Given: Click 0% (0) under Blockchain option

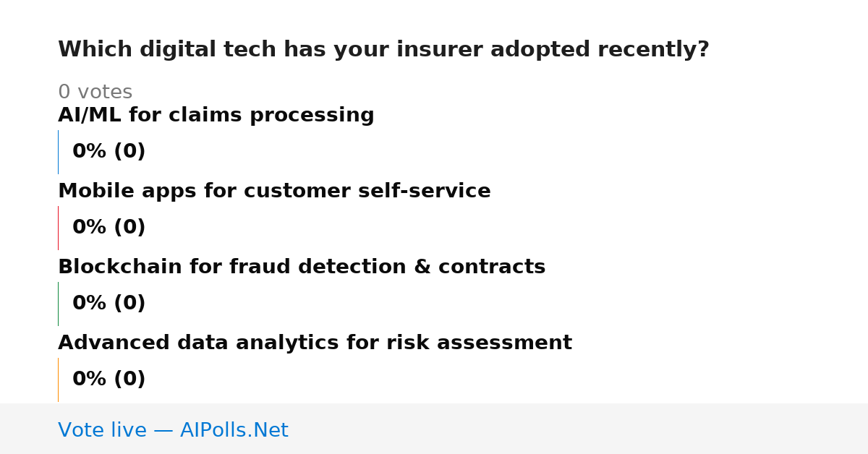Looking at the screenshot, I should [x=109, y=304].
